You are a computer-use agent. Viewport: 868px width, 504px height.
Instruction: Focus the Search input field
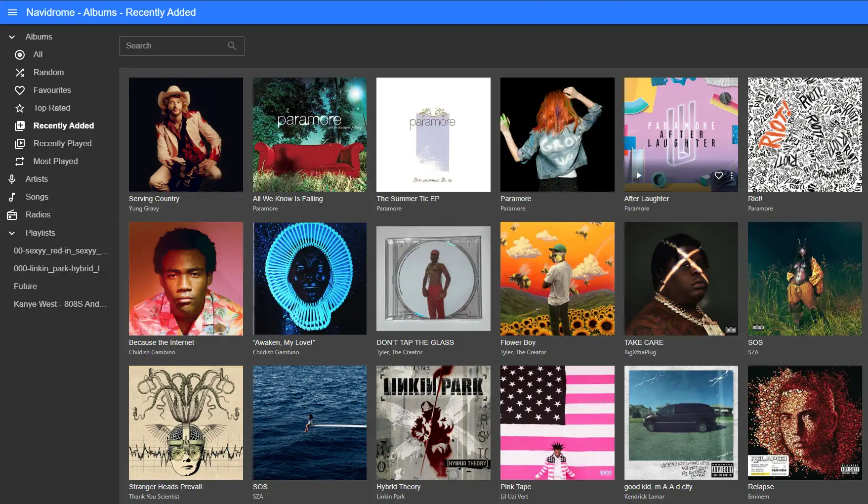tap(173, 46)
